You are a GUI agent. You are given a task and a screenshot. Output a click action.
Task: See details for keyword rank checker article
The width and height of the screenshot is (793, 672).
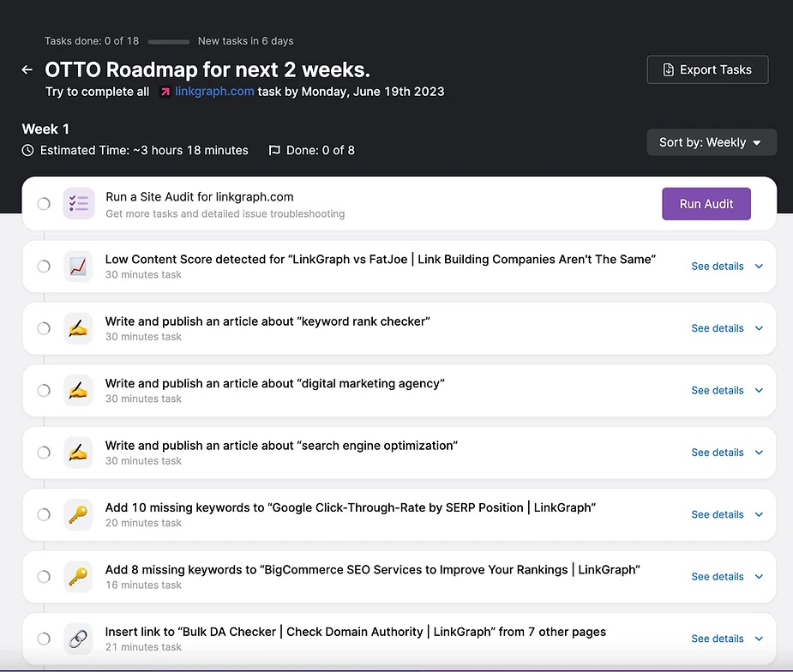point(718,328)
